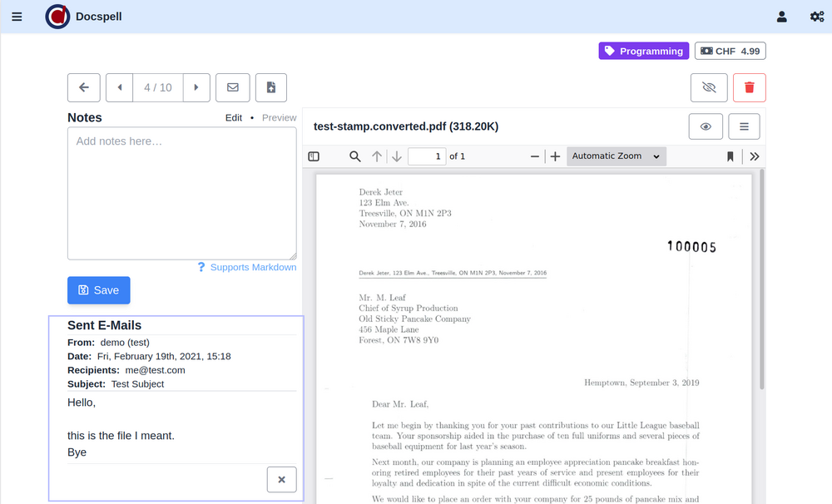832x504 pixels.
Task: Click the add file upload icon
Action: pos(271,87)
